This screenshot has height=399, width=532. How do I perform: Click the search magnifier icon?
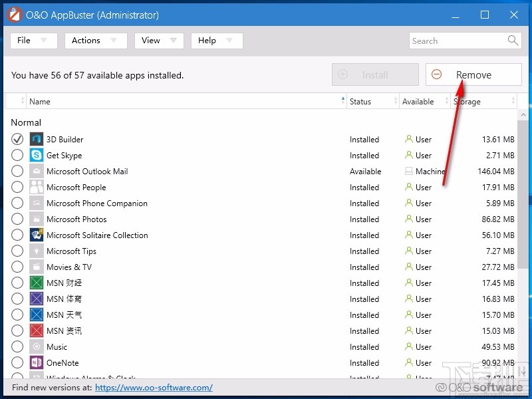click(x=512, y=41)
